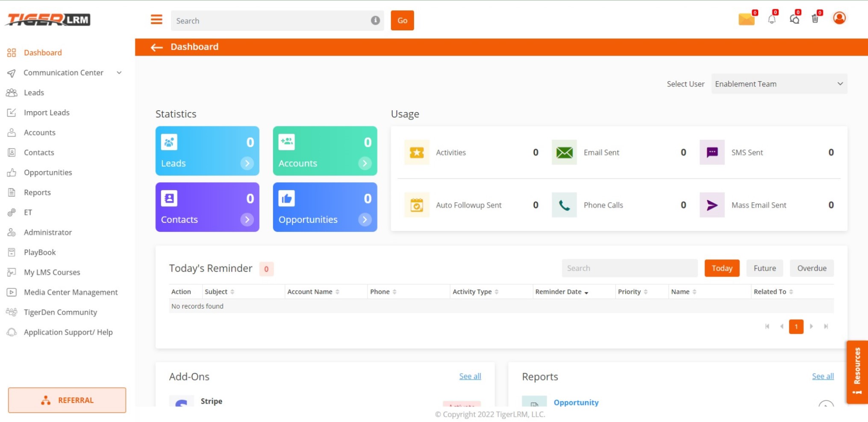Viewport: 868px width, 422px height.
Task: Click the Contacts card arrow icon
Action: coord(247,219)
